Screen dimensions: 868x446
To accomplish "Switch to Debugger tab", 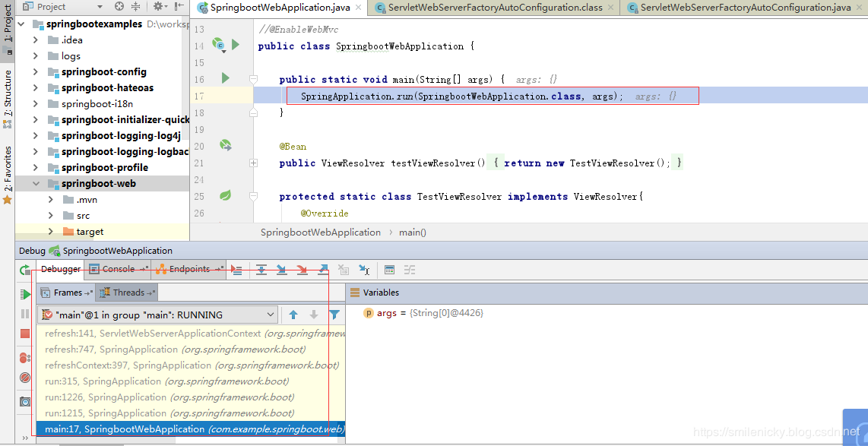I will (61, 270).
